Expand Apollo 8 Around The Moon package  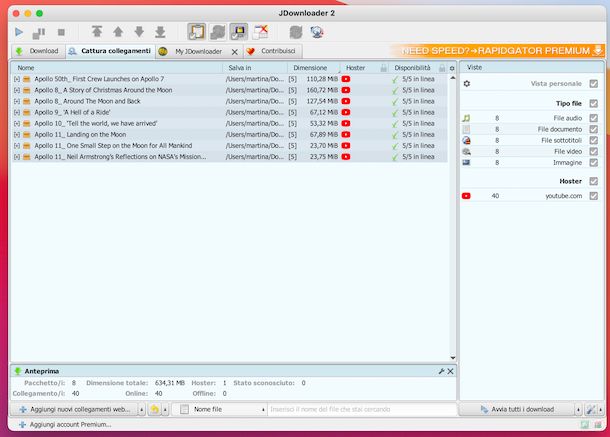pyautogui.click(x=17, y=101)
